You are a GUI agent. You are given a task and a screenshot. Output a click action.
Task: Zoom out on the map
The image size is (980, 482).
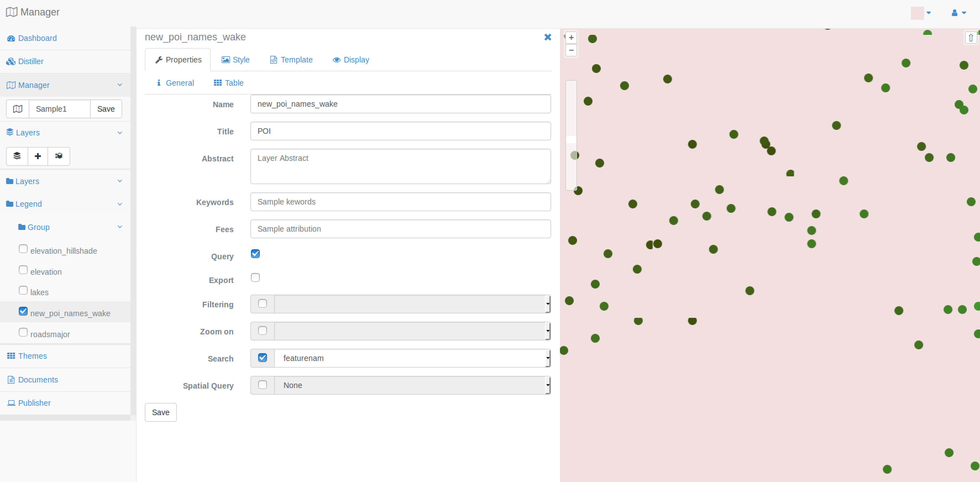coord(571,50)
